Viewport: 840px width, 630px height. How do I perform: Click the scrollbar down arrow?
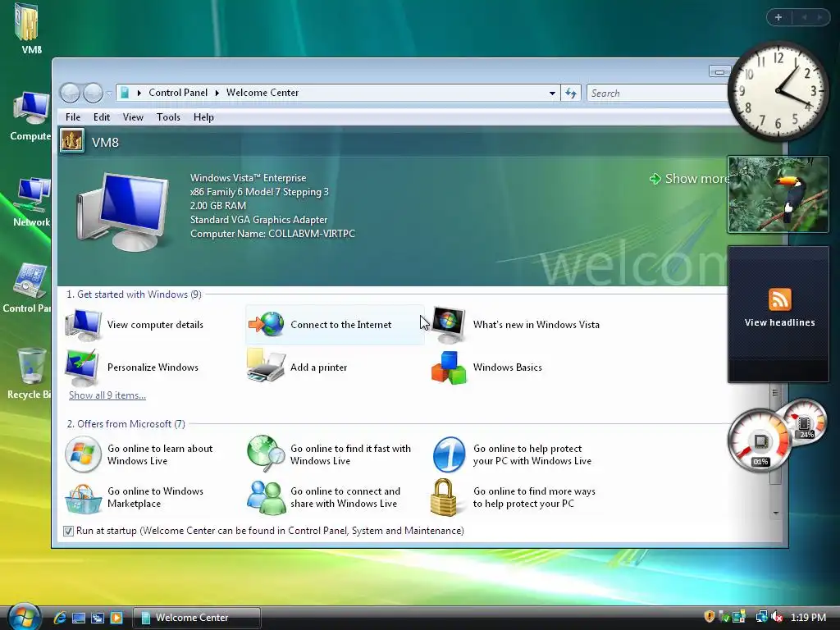click(776, 514)
